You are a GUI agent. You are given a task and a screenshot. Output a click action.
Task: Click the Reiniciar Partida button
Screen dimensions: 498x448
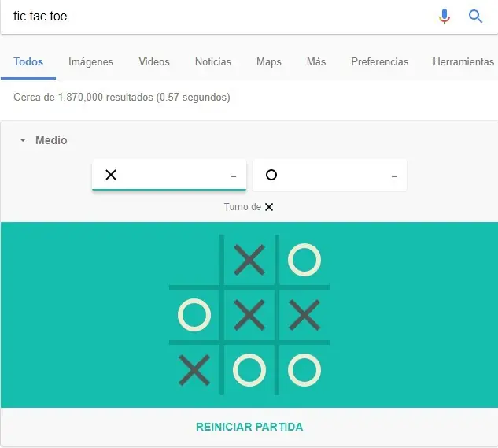tap(249, 427)
